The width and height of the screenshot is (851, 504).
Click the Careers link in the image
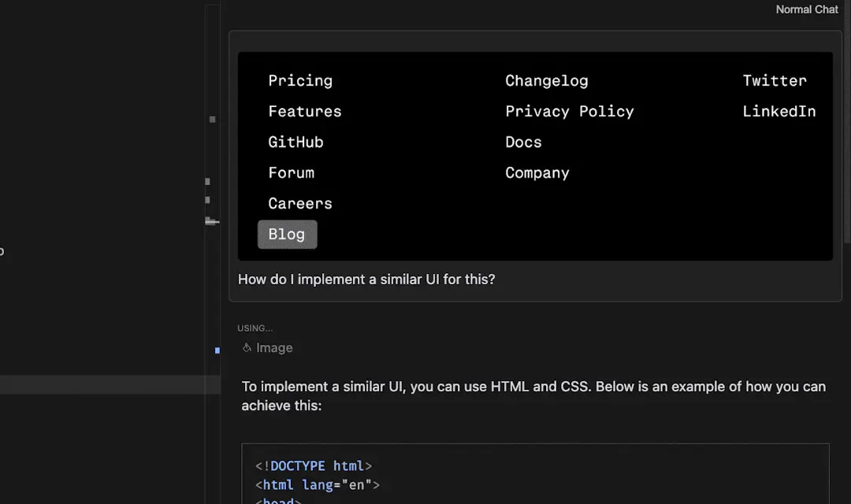click(x=300, y=203)
